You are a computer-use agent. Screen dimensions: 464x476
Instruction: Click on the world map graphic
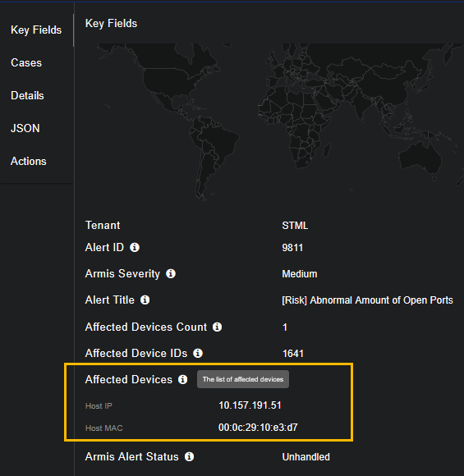269,121
